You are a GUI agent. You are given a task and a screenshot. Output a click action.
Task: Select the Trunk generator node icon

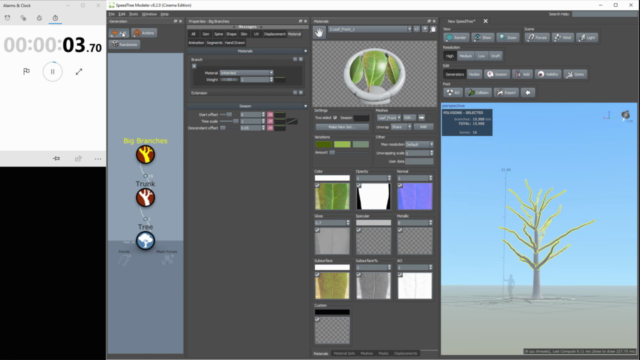[x=145, y=198]
